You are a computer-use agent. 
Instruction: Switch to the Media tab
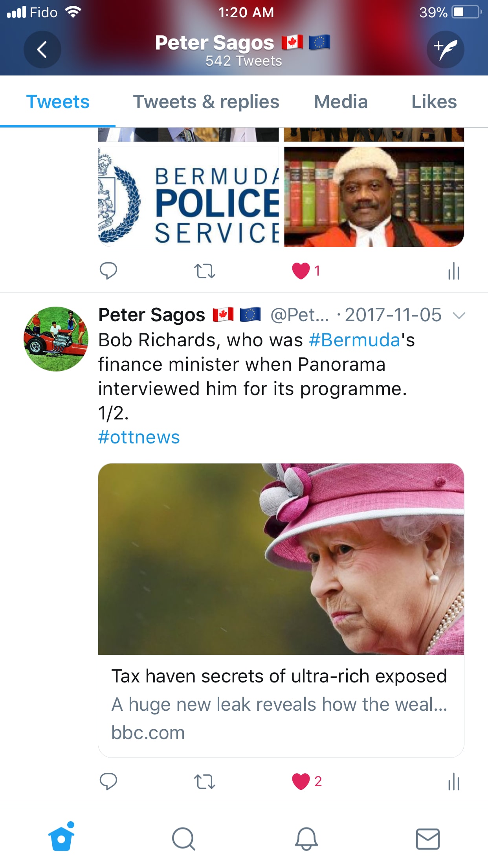(341, 102)
